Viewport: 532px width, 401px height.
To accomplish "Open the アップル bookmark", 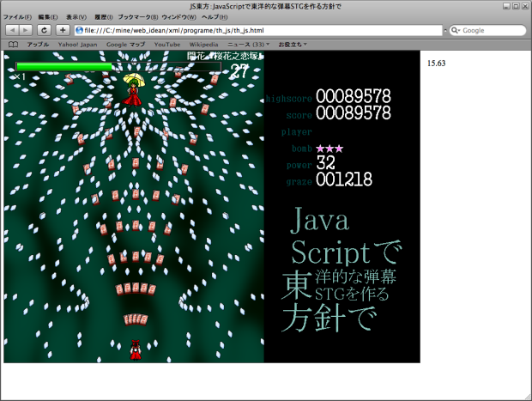I will [x=38, y=45].
